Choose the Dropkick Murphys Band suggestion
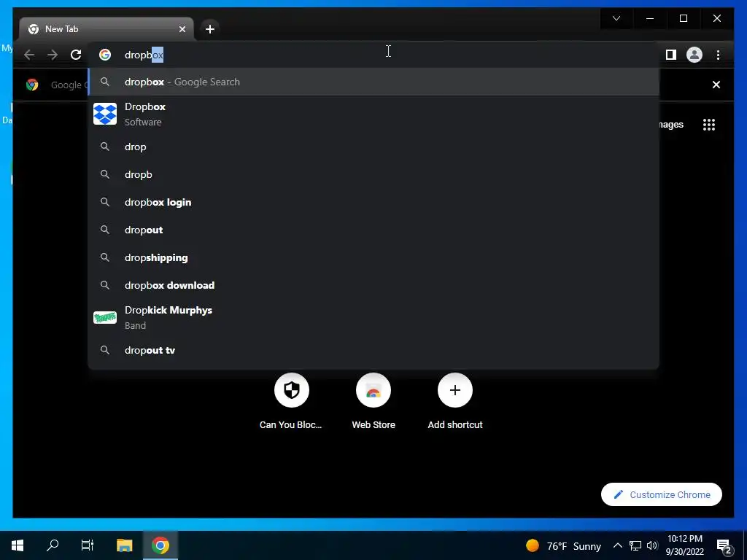This screenshot has width=747, height=560. pos(373,318)
